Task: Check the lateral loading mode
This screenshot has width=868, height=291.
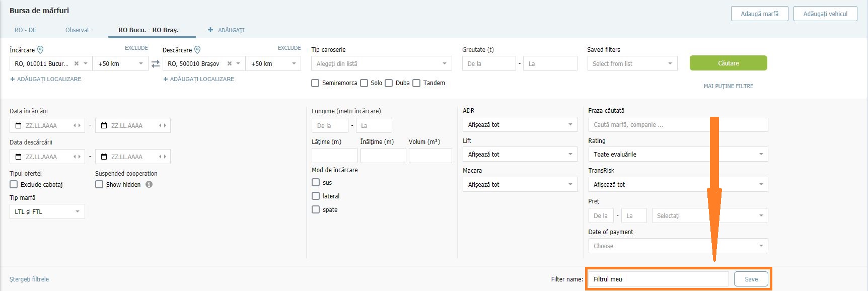Action: (316, 196)
